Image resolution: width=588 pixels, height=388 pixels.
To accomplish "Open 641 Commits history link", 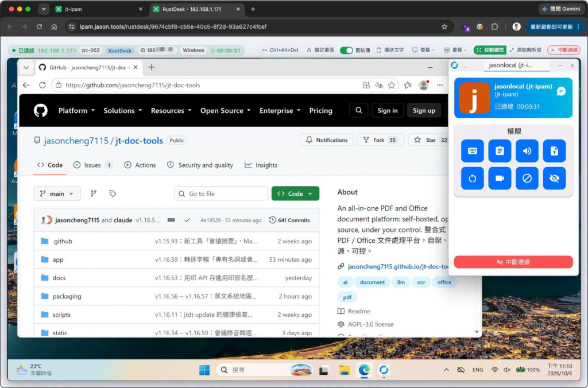I will point(289,220).
